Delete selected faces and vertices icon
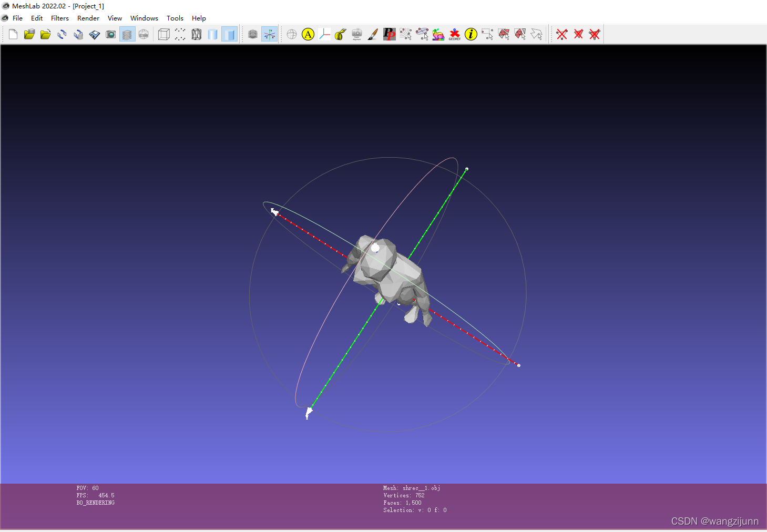Screen dimensions: 767x532 pyautogui.click(x=595, y=34)
